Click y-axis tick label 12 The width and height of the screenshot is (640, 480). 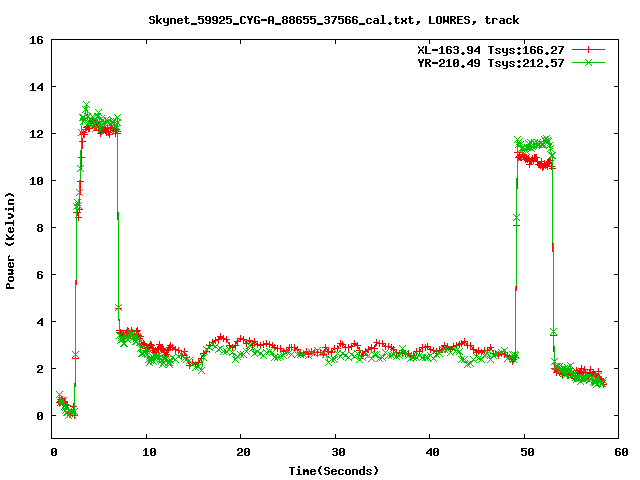point(36,134)
